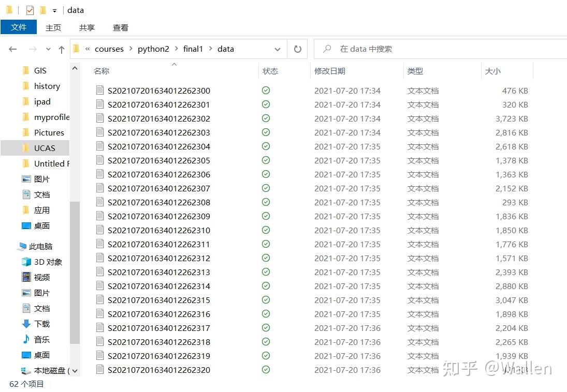The width and height of the screenshot is (567, 392).
Task: Select file S2021072016340122623​10
Action: pyautogui.click(x=159, y=230)
